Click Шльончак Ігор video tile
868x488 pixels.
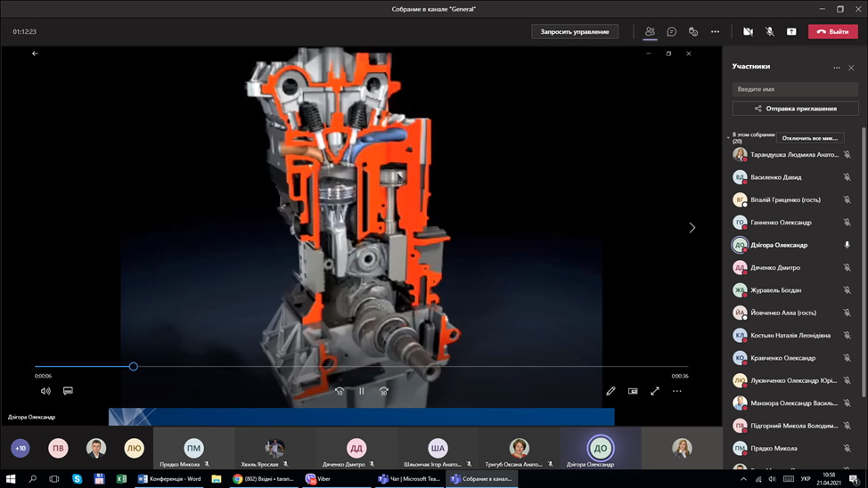coord(438,448)
